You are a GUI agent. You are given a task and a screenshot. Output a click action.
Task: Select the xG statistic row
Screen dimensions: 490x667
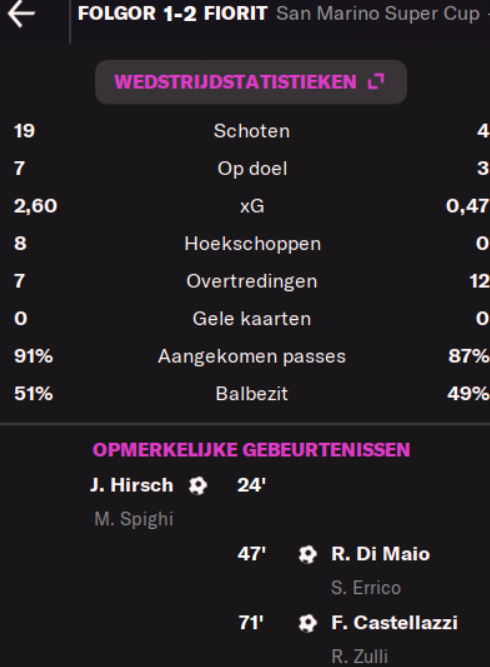(x=252, y=206)
